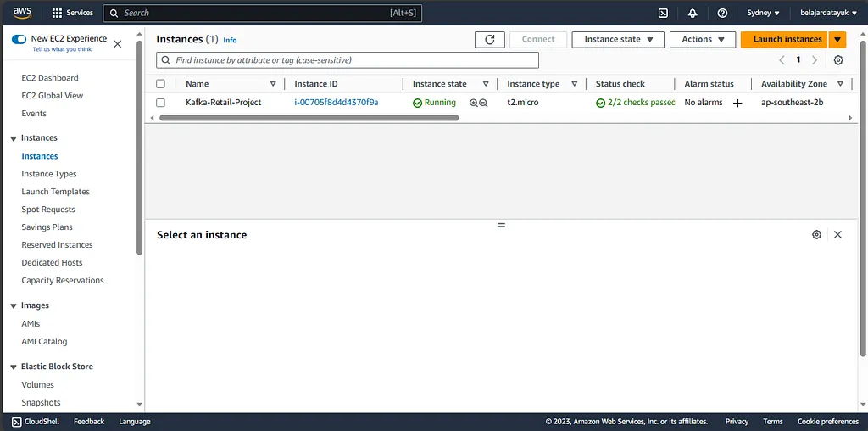Image resolution: width=868 pixels, height=431 pixels.
Task: Click the AWS logo home icon
Action: click(22, 13)
